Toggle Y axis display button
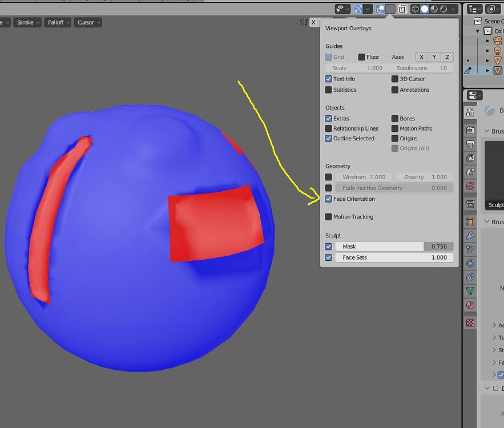This screenshot has width=504, height=428. [434, 57]
